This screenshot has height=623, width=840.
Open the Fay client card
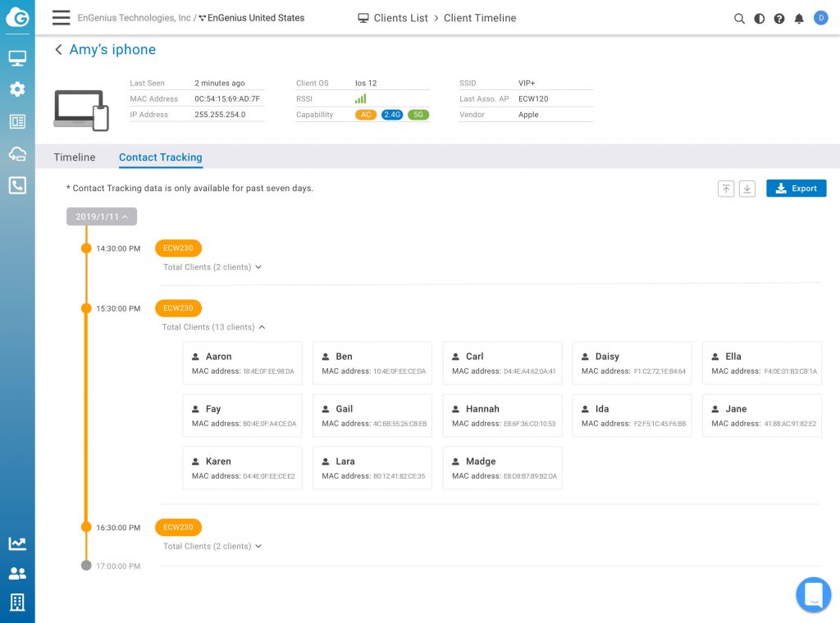click(243, 416)
